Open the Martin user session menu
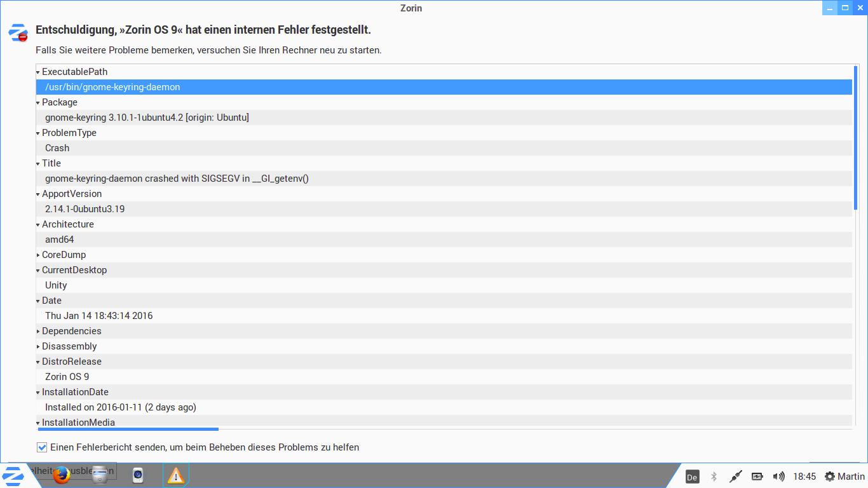The image size is (868, 488). (x=844, y=477)
